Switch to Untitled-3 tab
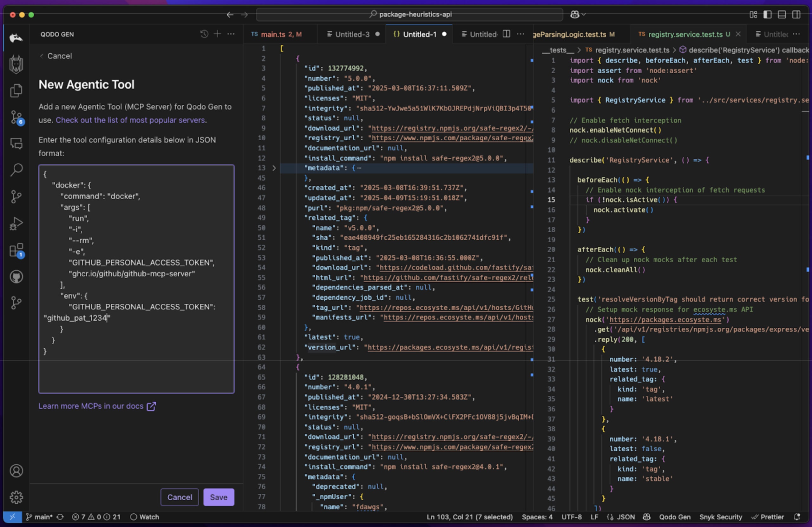The height and width of the screenshot is (527, 812). coord(352,34)
